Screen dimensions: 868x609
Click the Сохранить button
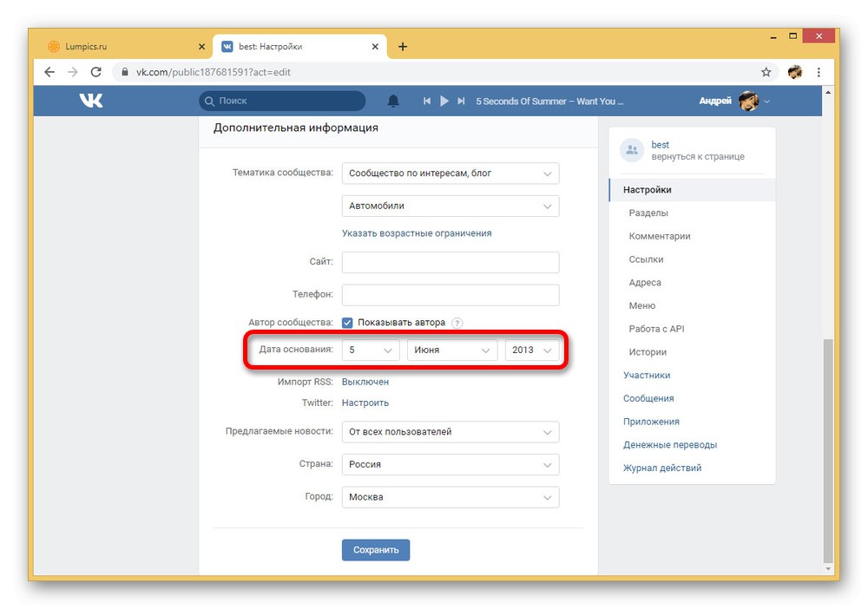376,550
